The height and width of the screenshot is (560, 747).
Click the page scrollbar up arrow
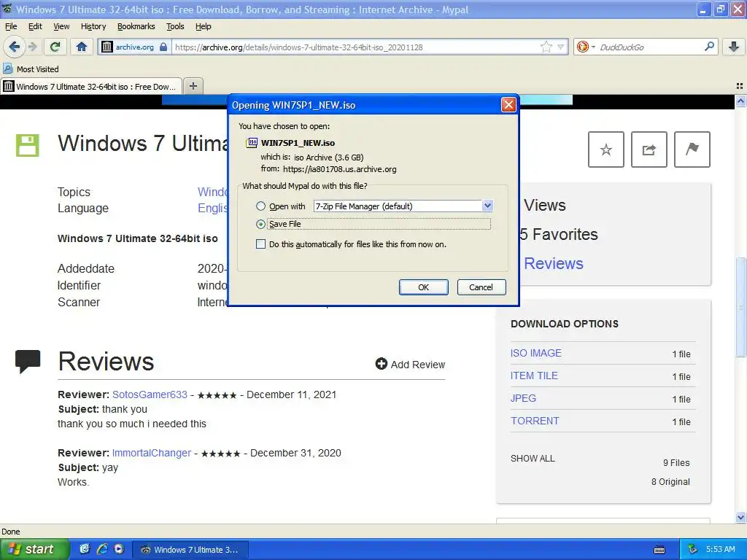(x=740, y=101)
